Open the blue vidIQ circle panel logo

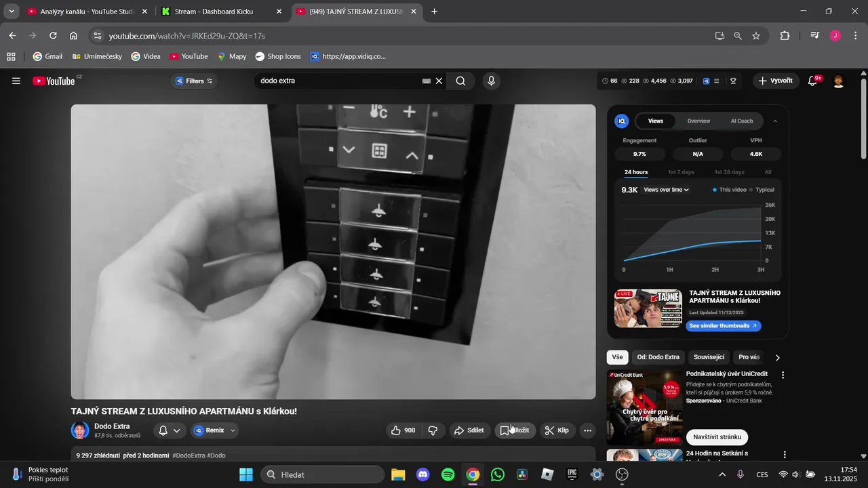coord(621,121)
